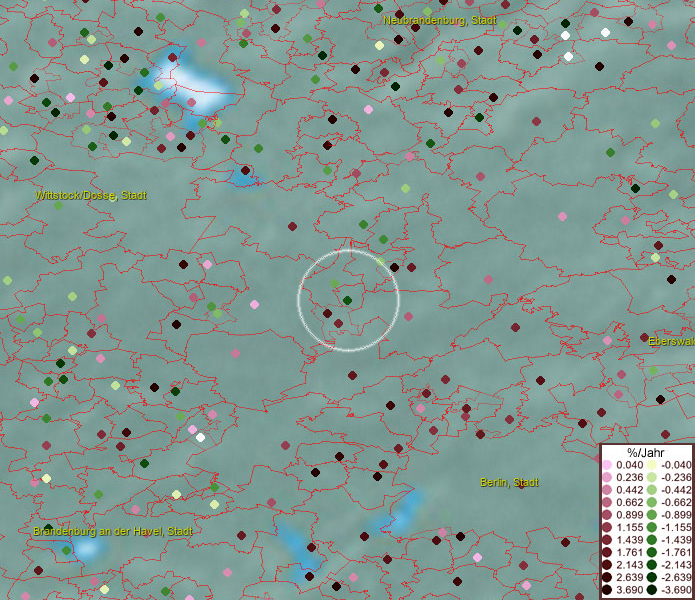Select the -1.439 green legend swatch

coord(652,540)
